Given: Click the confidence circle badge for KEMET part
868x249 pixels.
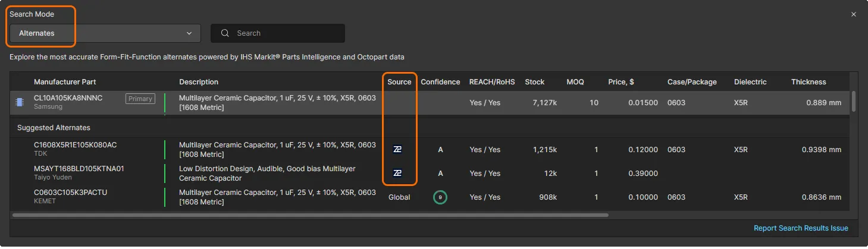Looking at the screenshot, I should pyautogui.click(x=440, y=197).
